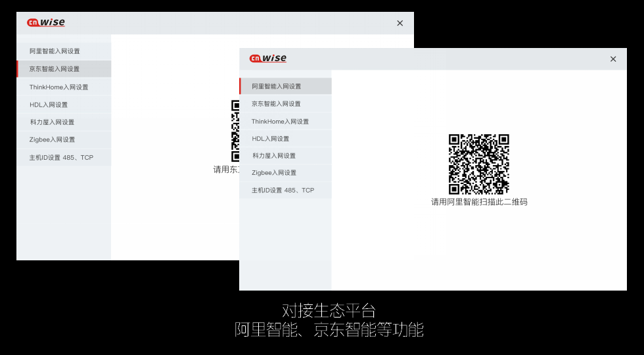
Task: Click the partially hidden QR code in the back window
Action: click(235, 131)
